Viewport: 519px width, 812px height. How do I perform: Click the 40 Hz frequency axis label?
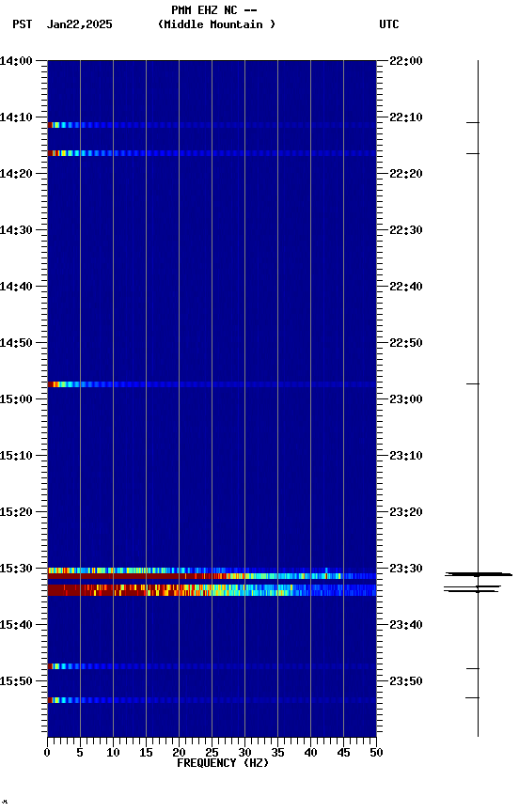[310, 753]
